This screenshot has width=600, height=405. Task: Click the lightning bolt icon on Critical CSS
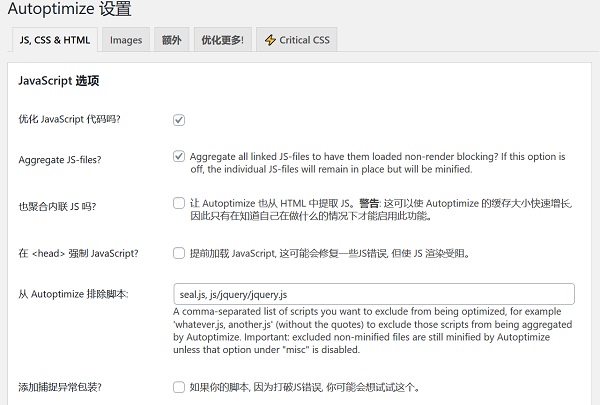pos(270,40)
